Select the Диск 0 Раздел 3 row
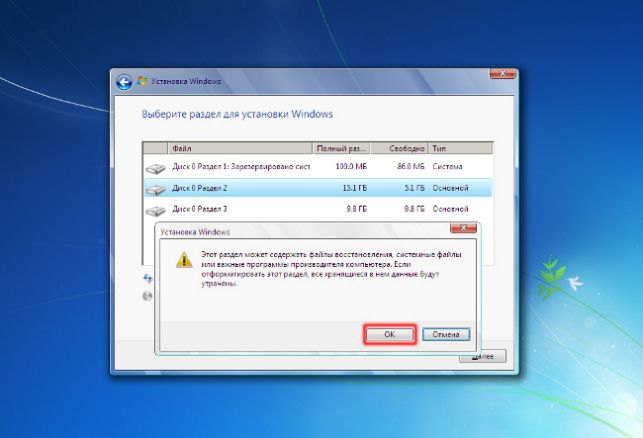This screenshot has height=438, width=643. pyautogui.click(x=318, y=209)
